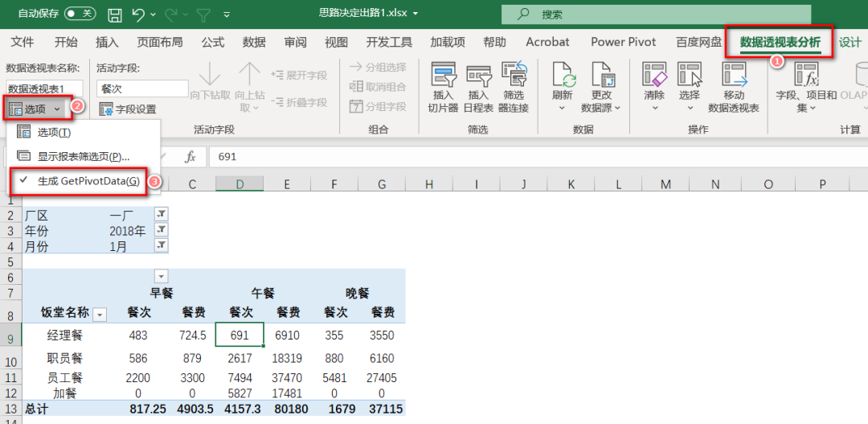Open the 月份 filter dropdown
Screen dimensions: 868x424
pos(161,245)
